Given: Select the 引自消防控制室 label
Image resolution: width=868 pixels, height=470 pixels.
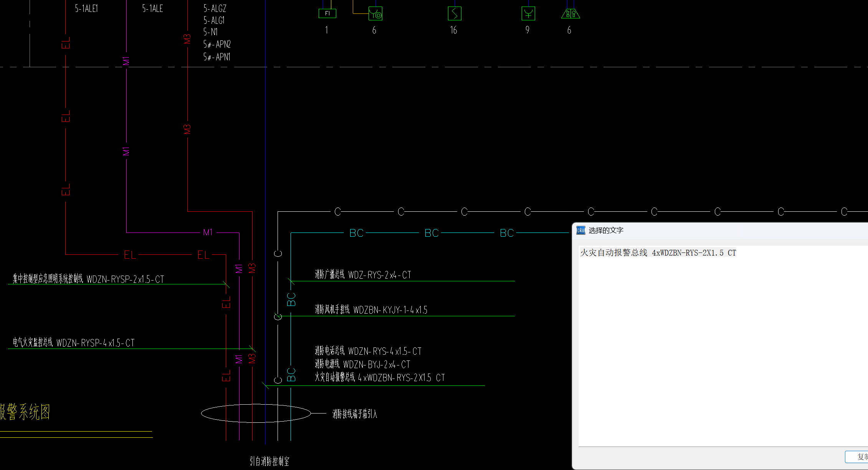Looking at the screenshot, I should click(269, 461).
